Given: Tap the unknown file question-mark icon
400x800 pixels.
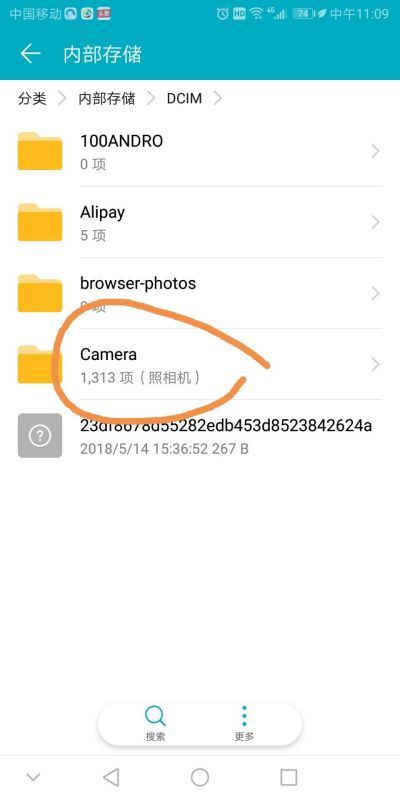Looking at the screenshot, I should [x=40, y=435].
